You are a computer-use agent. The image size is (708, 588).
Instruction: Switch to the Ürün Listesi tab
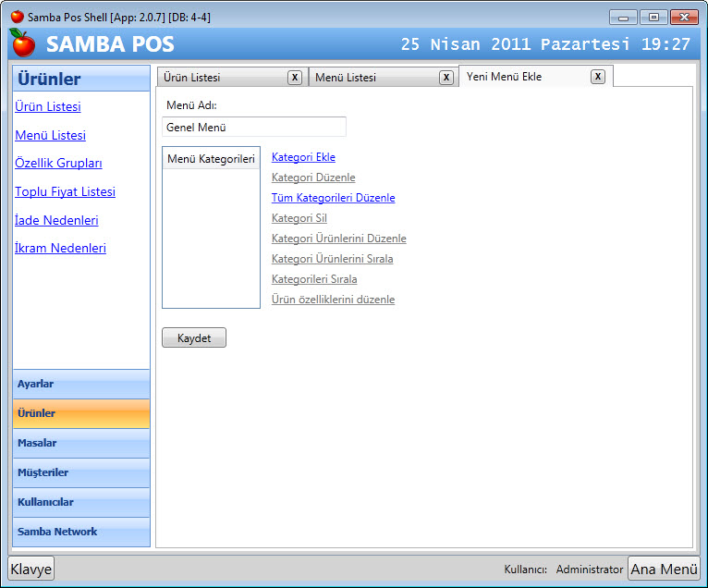tap(220, 78)
